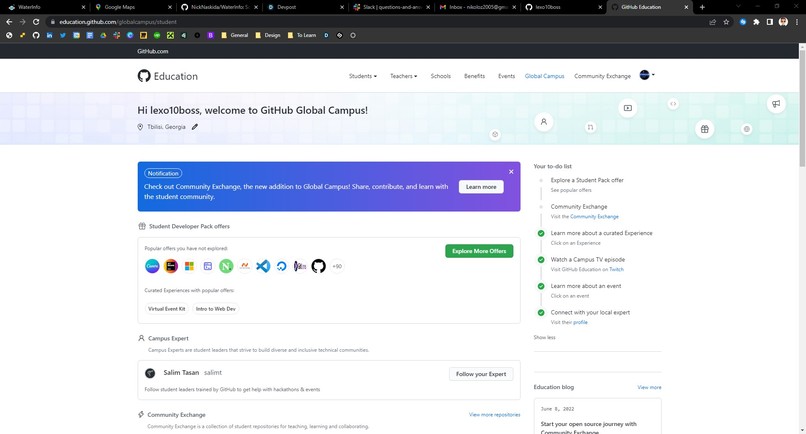Click the Explore More Offers button
This screenshot has width=806, height=434.
(x=479, y=251)
